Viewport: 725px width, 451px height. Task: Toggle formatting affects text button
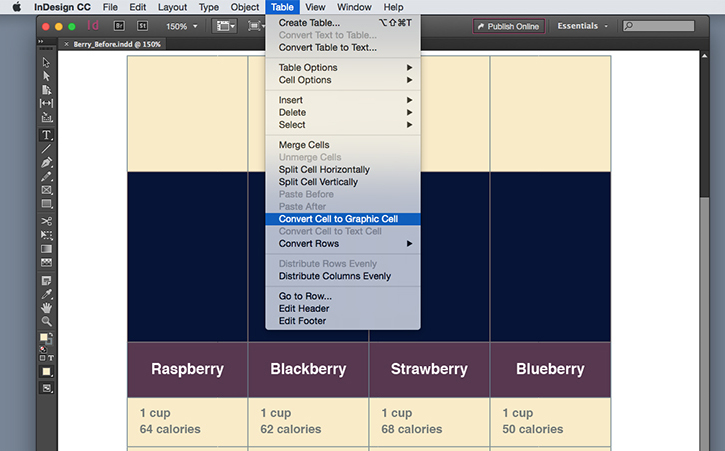tap(50, 358)
